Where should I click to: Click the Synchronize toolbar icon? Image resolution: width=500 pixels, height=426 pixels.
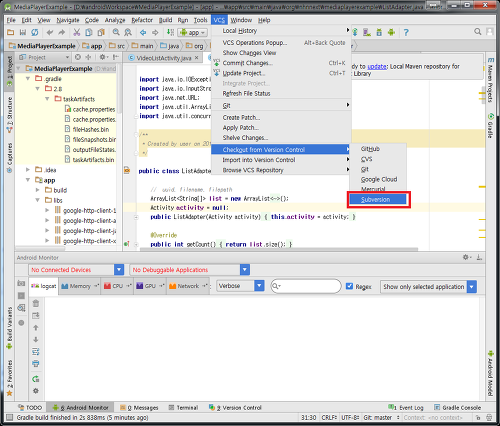[x=35, y=32]
